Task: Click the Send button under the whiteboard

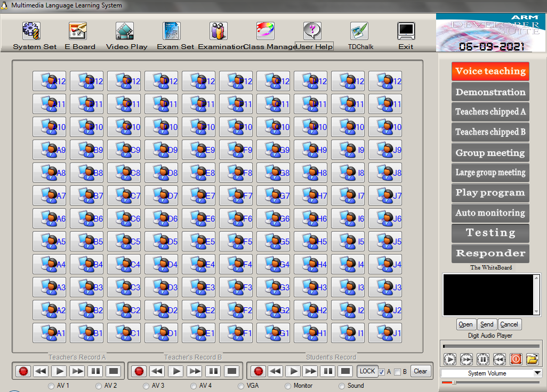Action: (x=487, y=324)
